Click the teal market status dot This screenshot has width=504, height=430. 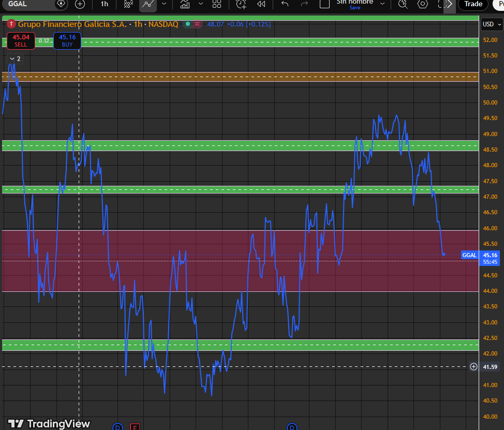point(188,24)
